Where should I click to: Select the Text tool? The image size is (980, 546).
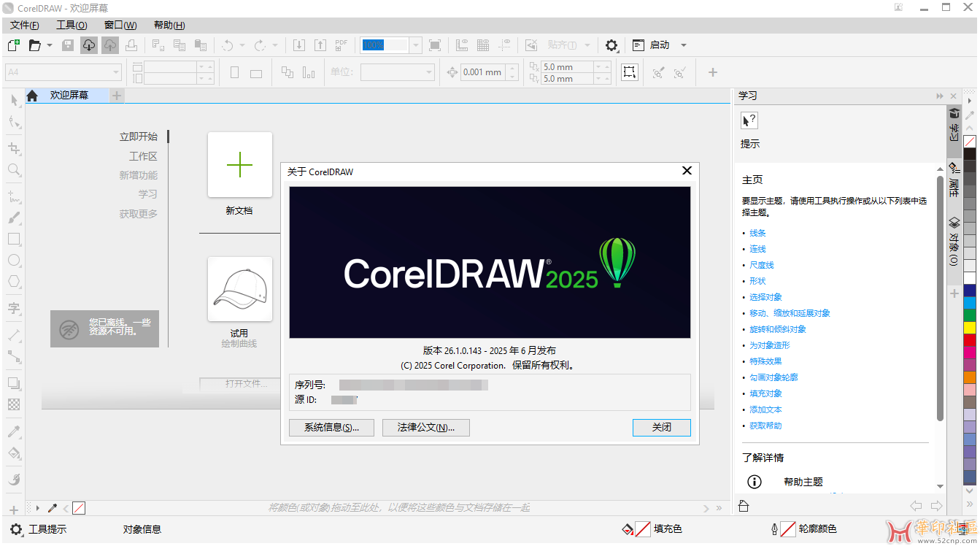[x=14, y=308]
